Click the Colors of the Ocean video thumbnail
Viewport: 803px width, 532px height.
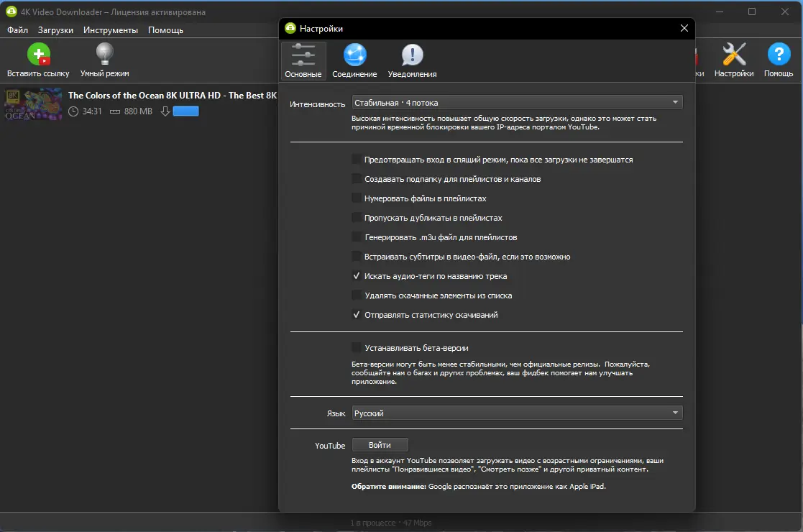click(x=33, y=104)
